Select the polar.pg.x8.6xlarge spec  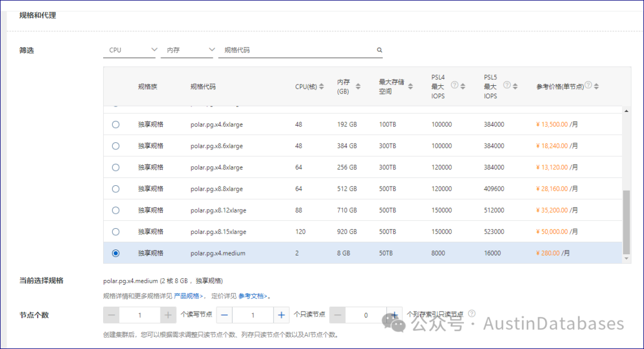pos(116,146)
